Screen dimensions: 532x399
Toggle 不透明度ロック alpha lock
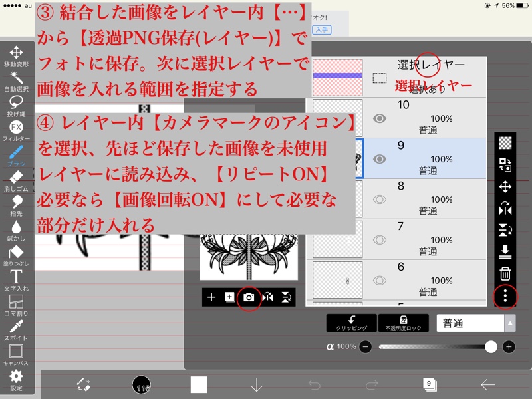[x=404, y=323]
